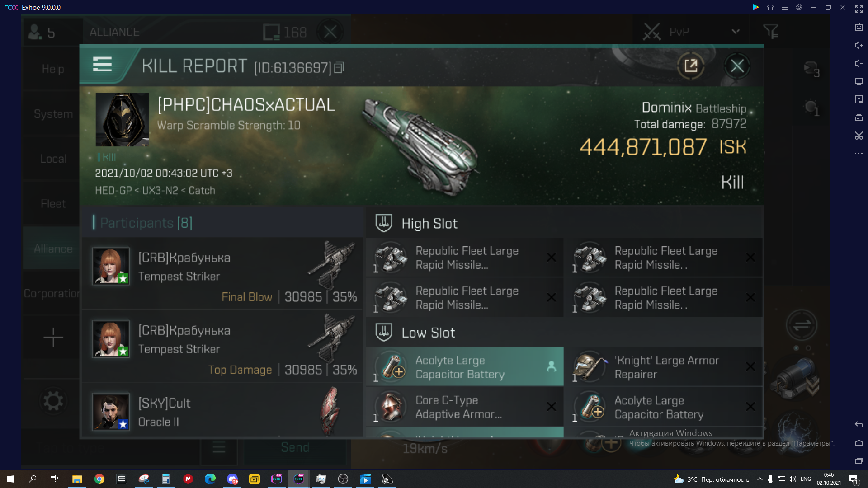Click the Fleet tab icon sidebar
The width and height of the screenshot is (868, 488).
[x=53, y=203]
